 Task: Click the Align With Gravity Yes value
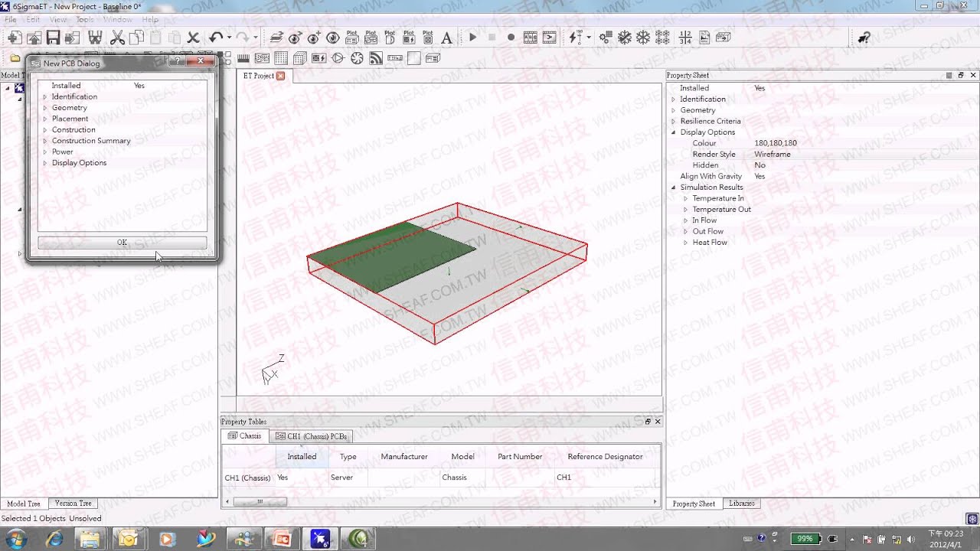759,177
